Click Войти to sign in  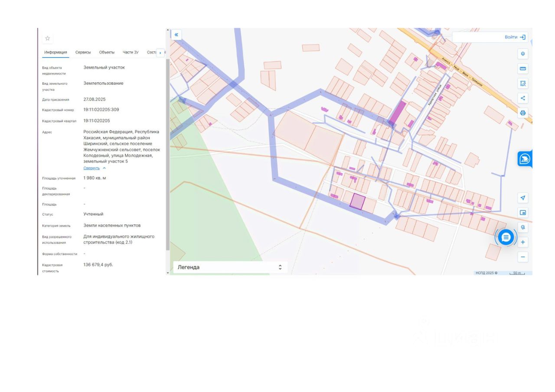[511, 37]
